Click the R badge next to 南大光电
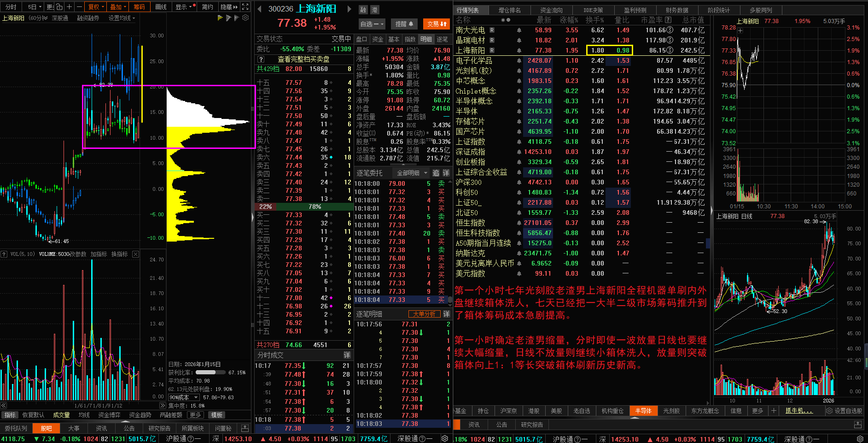868x443 pixels. (x=492, y=30)
